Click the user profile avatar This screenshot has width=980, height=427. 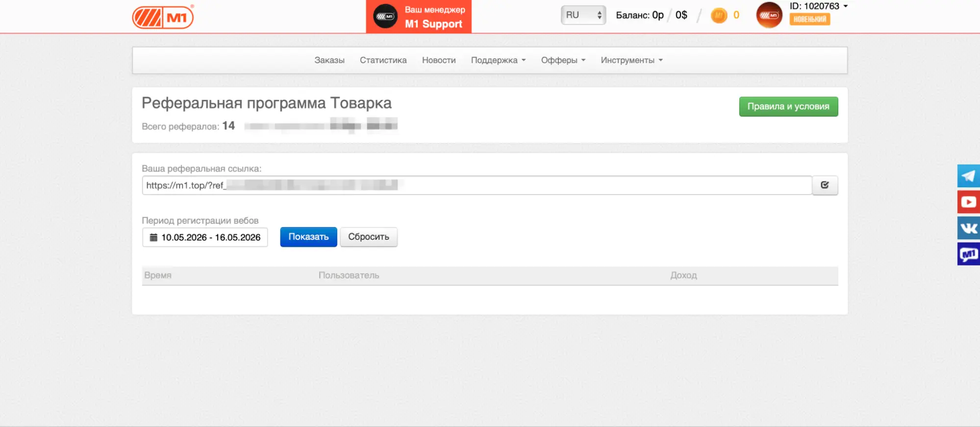tap(769, 15)
